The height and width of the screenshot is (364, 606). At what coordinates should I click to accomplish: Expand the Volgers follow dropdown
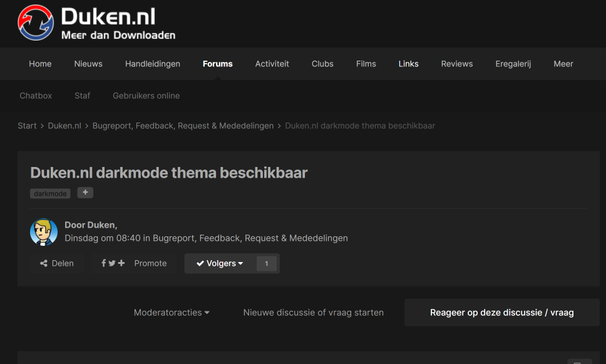click(220, 263)
